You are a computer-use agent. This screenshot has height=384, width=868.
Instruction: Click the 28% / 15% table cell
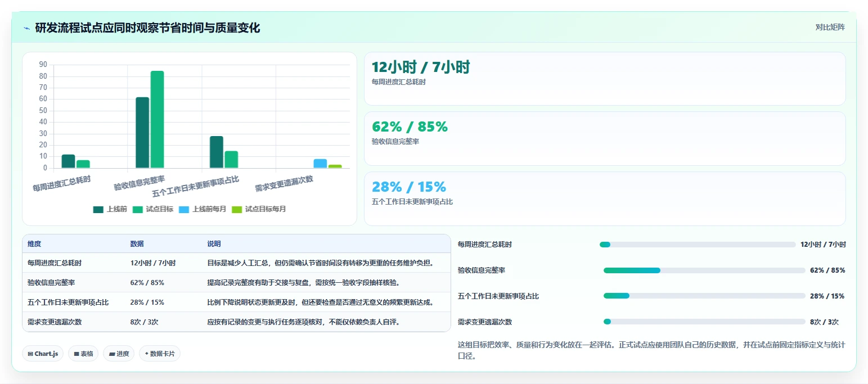point(147,302)
